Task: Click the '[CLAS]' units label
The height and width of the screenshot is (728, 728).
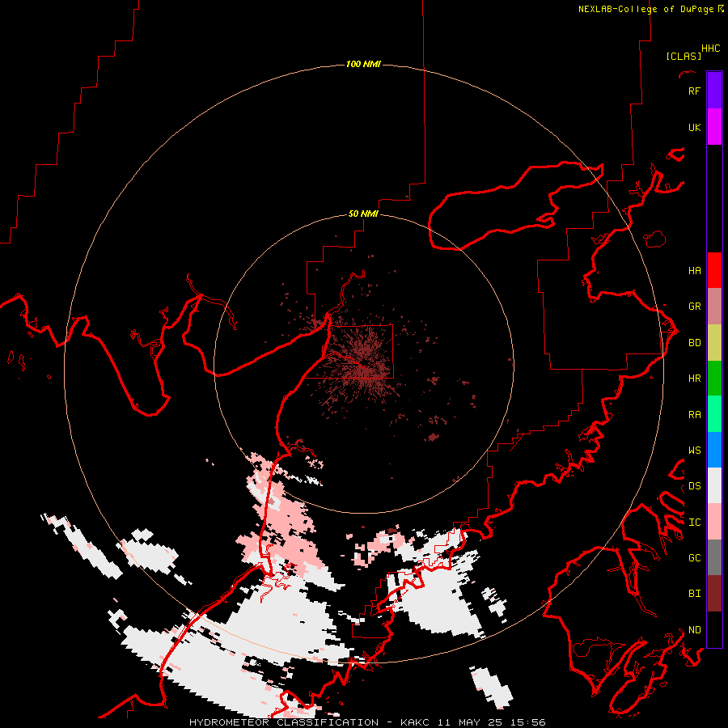Action: click(684, 56)
